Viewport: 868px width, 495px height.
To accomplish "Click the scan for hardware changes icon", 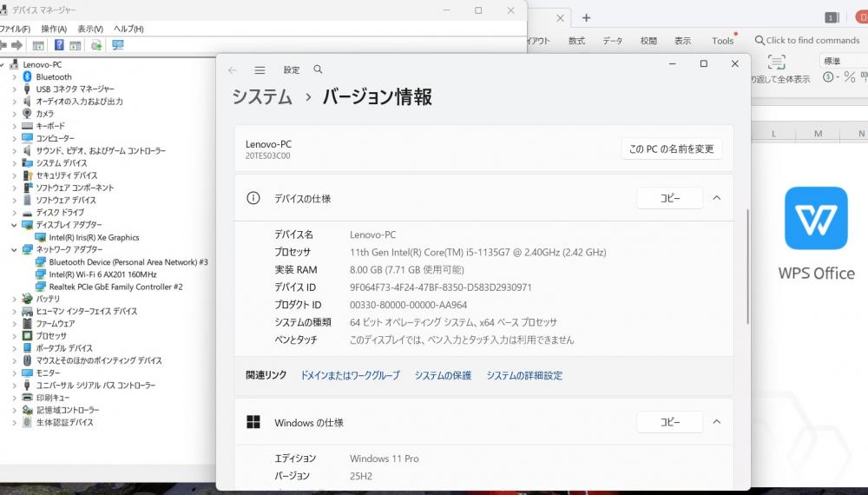I will [117, 45].
